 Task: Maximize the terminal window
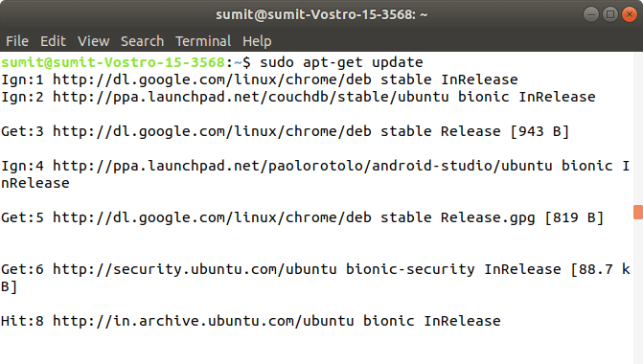610,14
